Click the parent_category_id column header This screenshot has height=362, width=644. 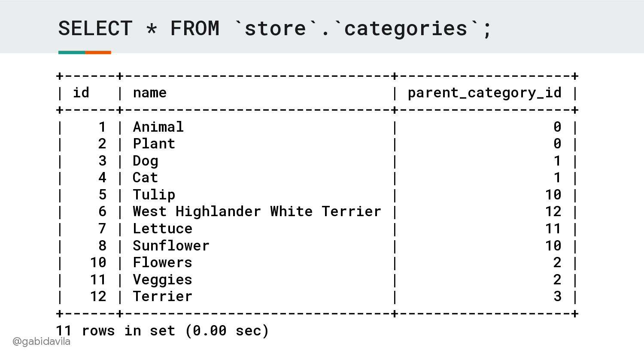(484, 93)
